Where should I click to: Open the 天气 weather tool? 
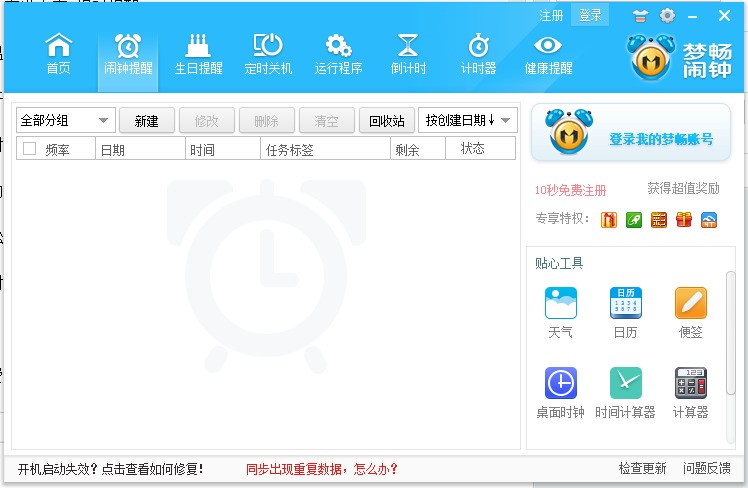[x=561, y=312]
